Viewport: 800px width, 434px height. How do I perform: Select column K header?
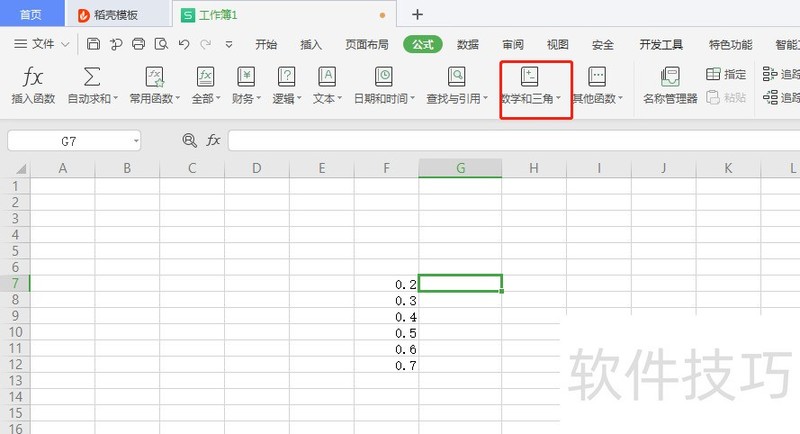pos(728,168)
